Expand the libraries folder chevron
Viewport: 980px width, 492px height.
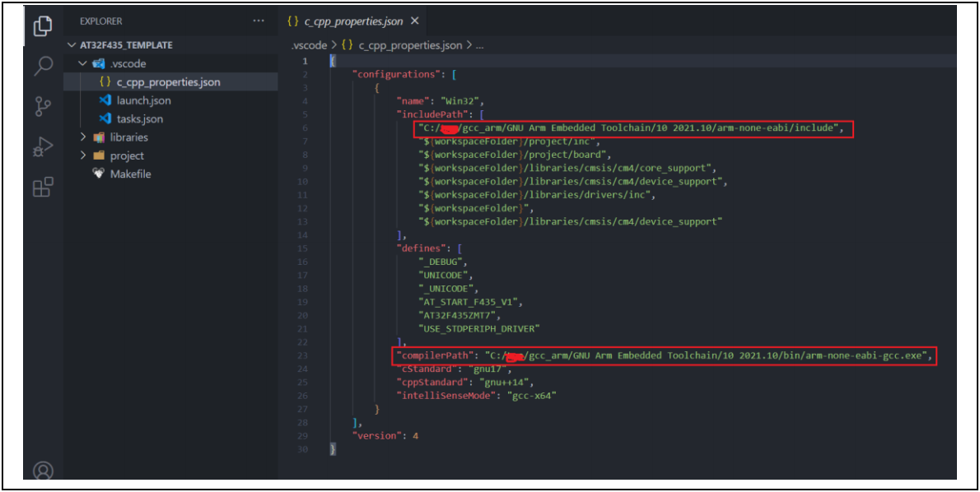click(82, 137)
